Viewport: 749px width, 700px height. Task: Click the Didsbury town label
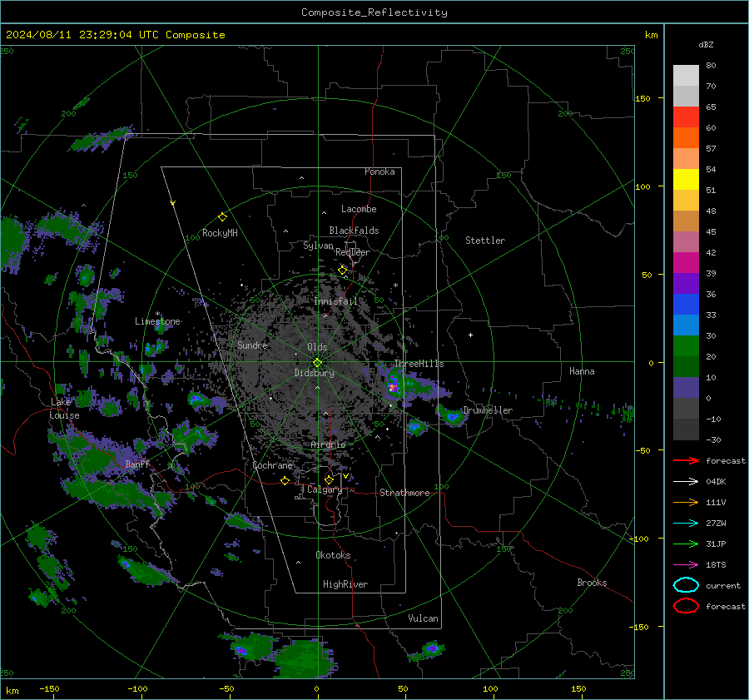[314, 373]
